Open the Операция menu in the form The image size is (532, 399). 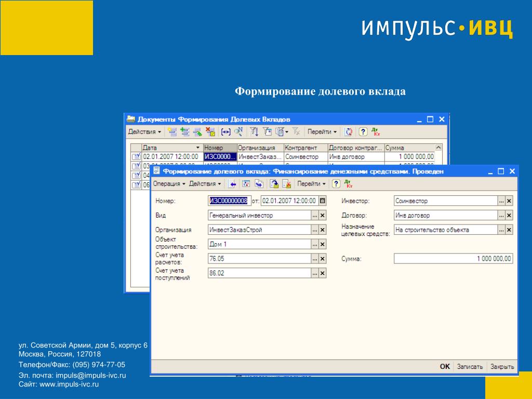coord(169,184)
